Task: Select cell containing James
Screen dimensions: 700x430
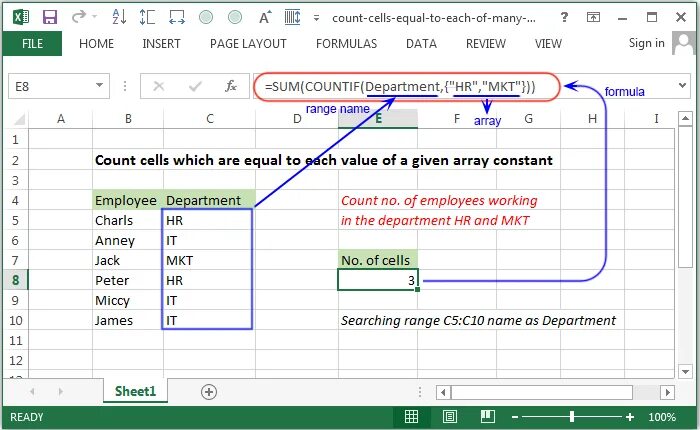Action: [128, 321]
